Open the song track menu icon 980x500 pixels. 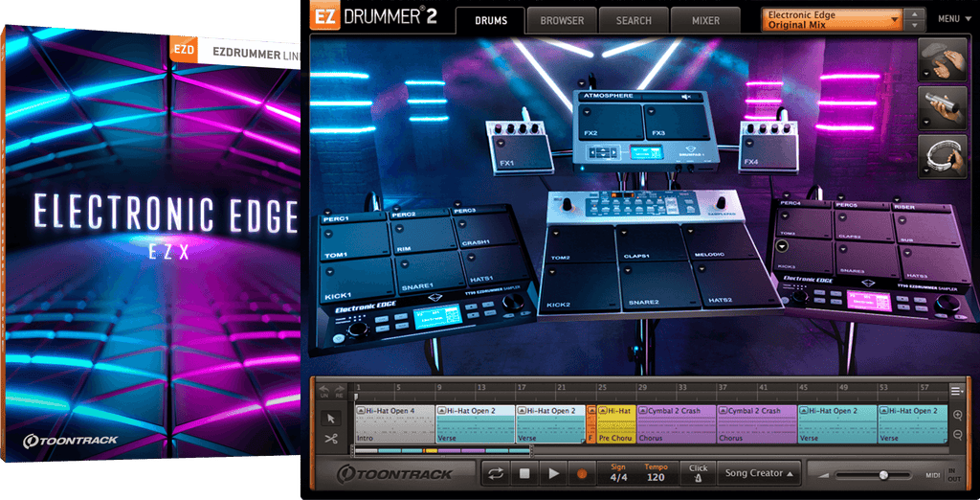coord(957,391)
